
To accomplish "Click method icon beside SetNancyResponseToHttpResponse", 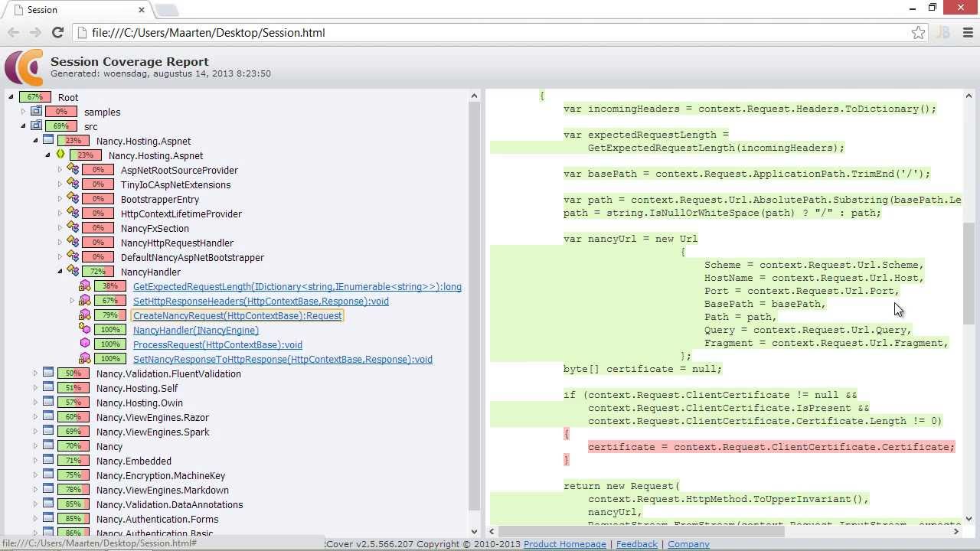I will (x=85, y=359).
